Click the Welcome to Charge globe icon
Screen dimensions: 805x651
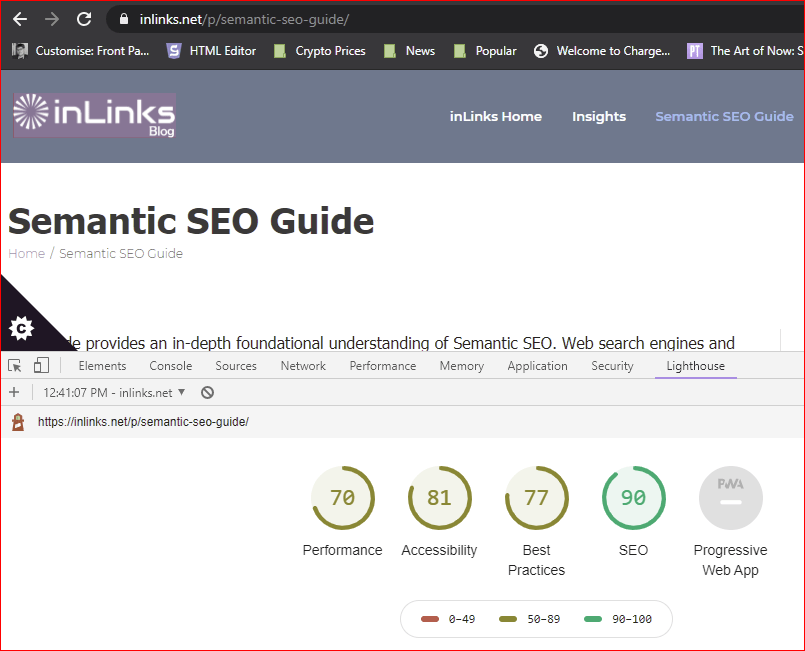[541, 51]
